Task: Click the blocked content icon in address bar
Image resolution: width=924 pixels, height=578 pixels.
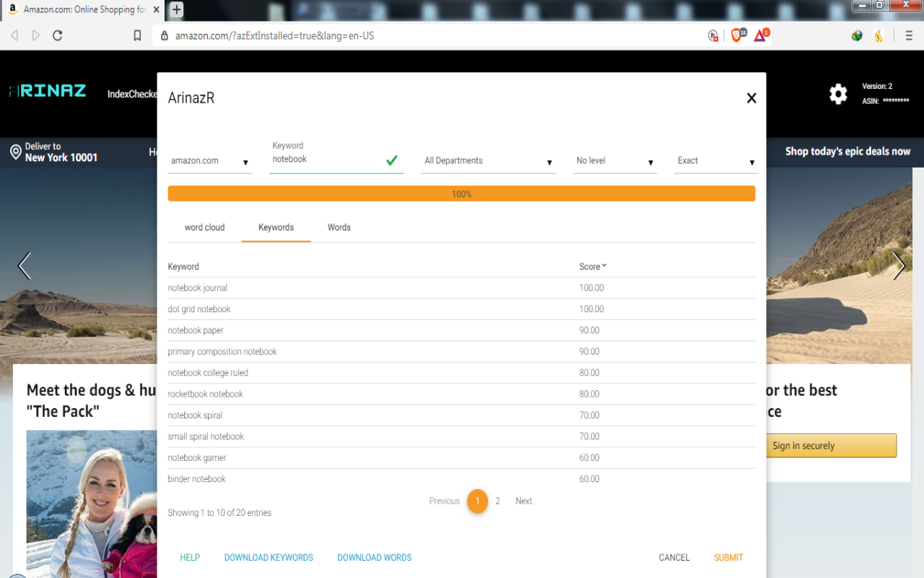Action: pos(713,35)
